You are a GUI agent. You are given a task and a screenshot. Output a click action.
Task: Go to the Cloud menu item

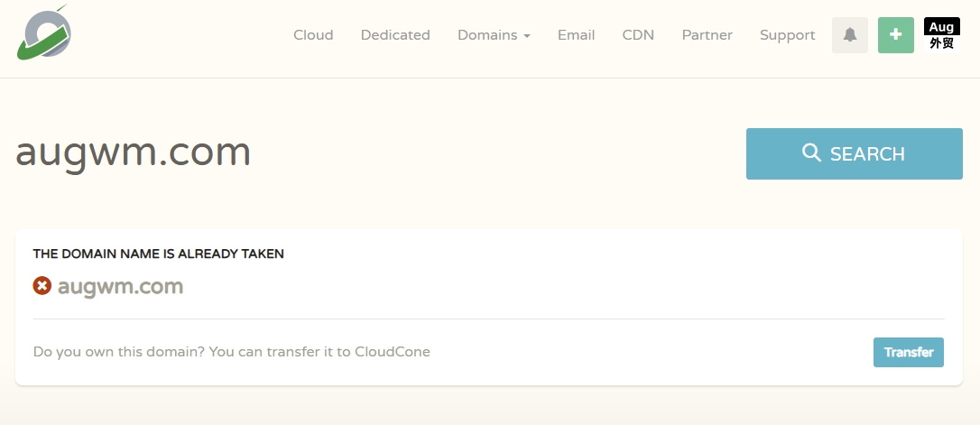[x=313, y=35]
